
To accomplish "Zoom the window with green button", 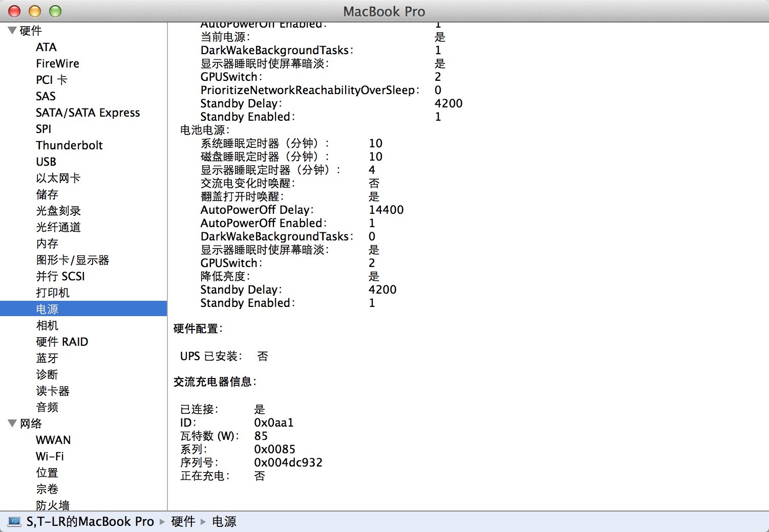I will click(55, 11).
